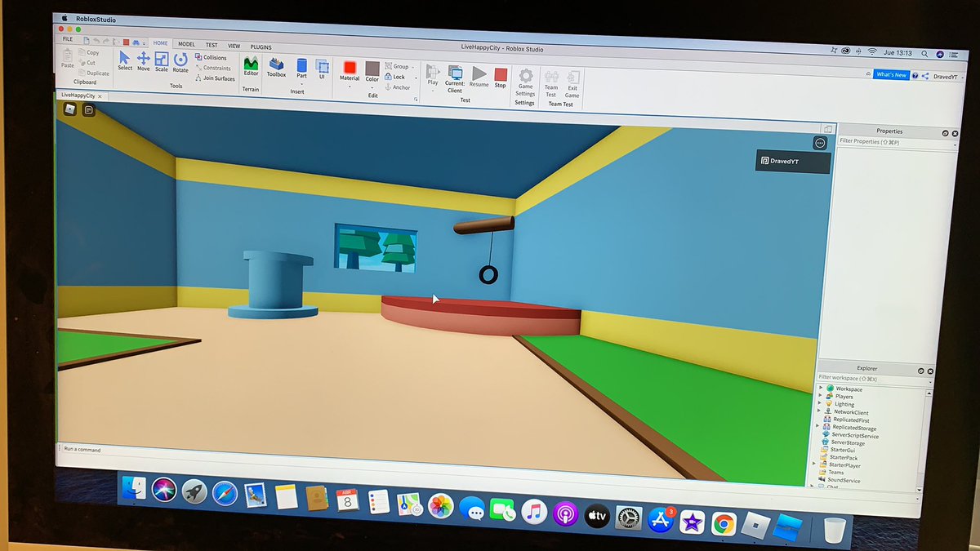The image size is (980, 551).
Task: Toggle Anchor in Edit group
Action: pos(397,87)
